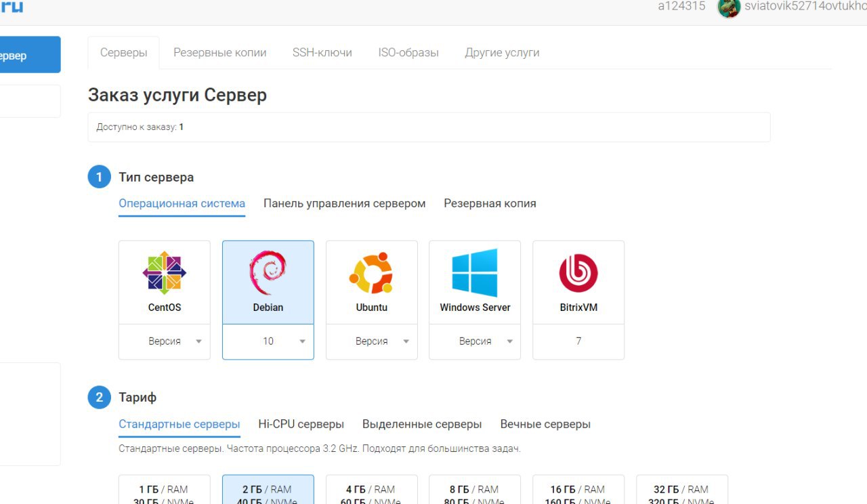Select Операционная система server type tab
The height and width of the screenshot is (504, 867).
pos(182,203)
